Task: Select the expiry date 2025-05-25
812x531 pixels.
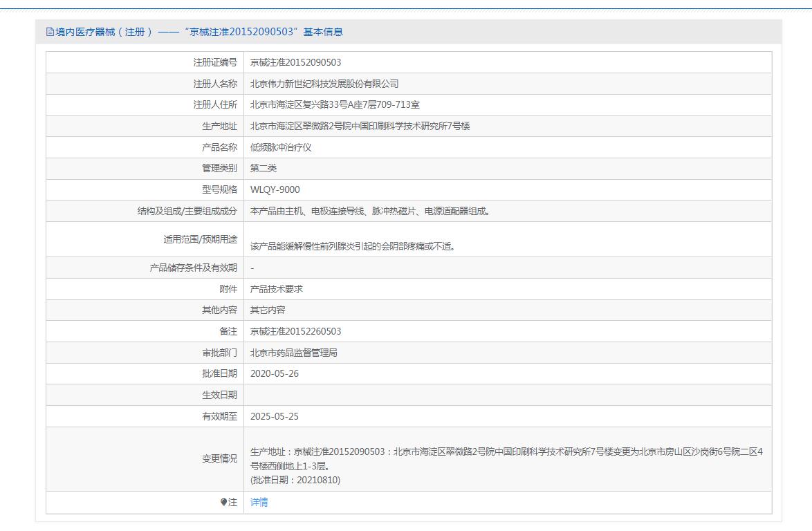Action: click(x=275, y=416)
